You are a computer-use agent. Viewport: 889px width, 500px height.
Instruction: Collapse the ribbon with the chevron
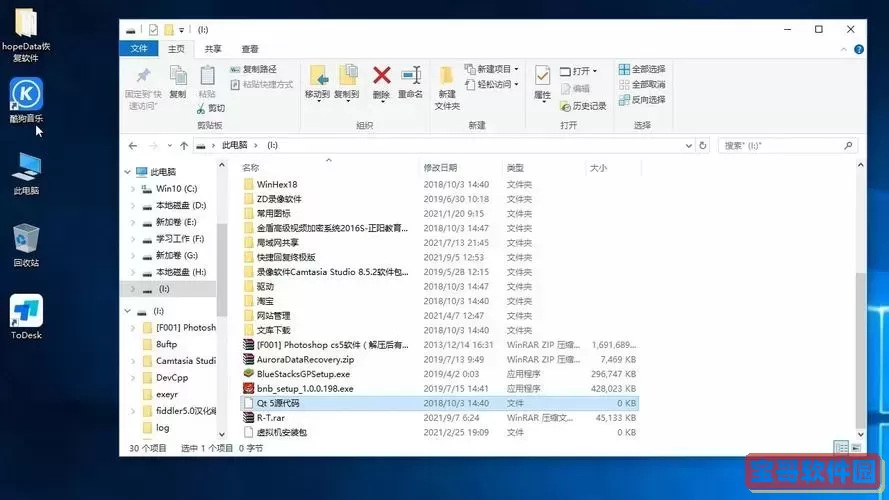tap(844, 50)
